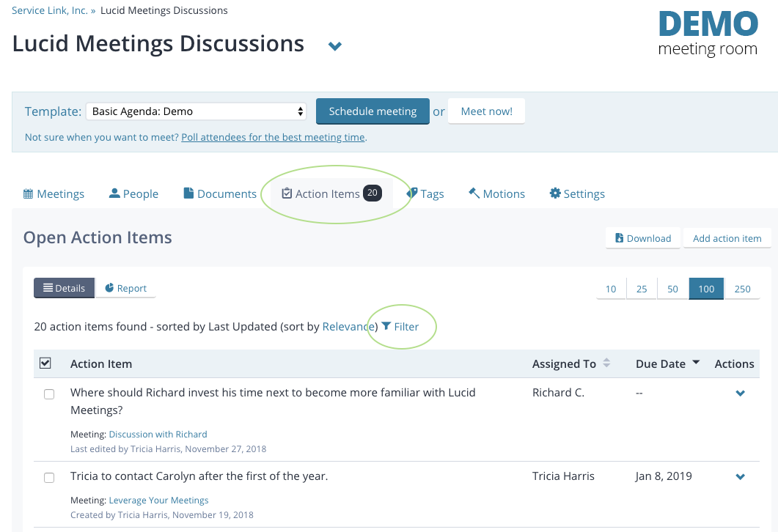Image resolution: width=778 pixels, height=532 pixels.
Task: Click the Action Item column header
Action: [101, 364]
